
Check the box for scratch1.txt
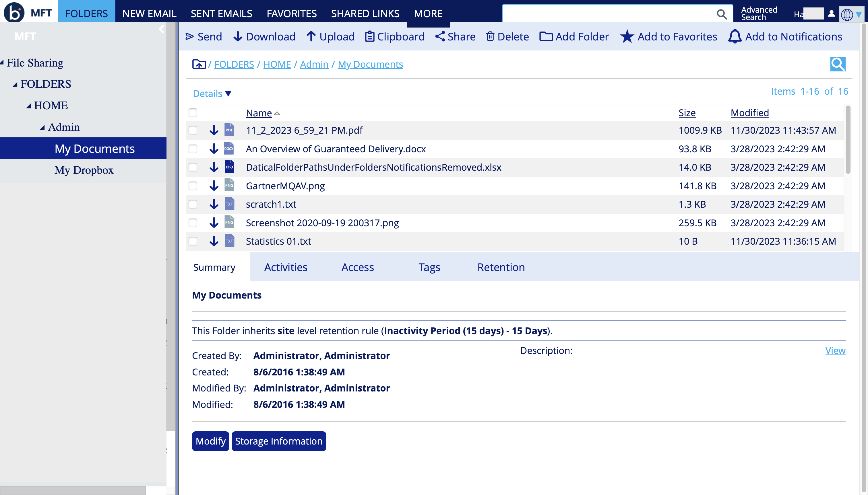[x=193, y=204]
